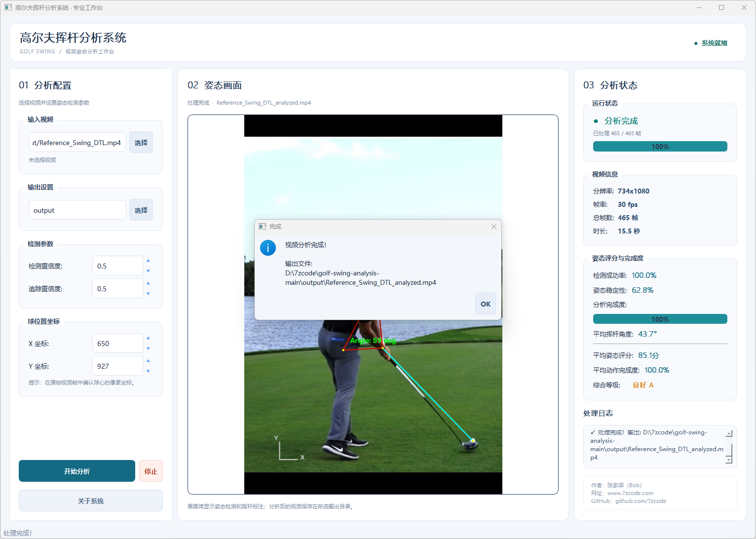The width and height of the screenshot is (756, 539).
Task: Raise the X 坐标 value using the up arrow
Action: click(x=148, y=338)
